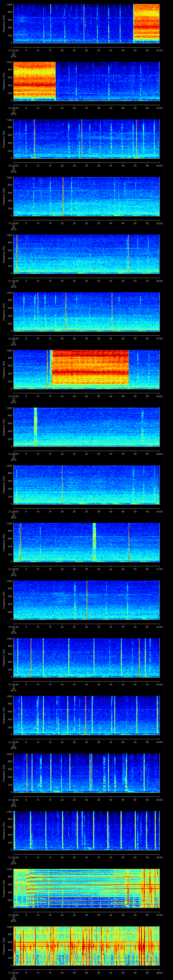Choose the spectrogram panel starting at 21:36:00
173x980 pixels.
coord(86,888)
